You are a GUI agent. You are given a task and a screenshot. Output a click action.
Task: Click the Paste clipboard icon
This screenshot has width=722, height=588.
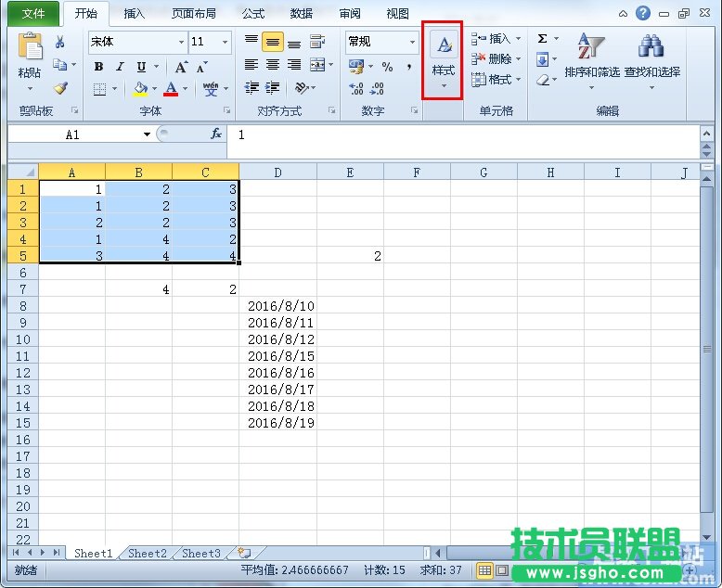coord(30,46)
